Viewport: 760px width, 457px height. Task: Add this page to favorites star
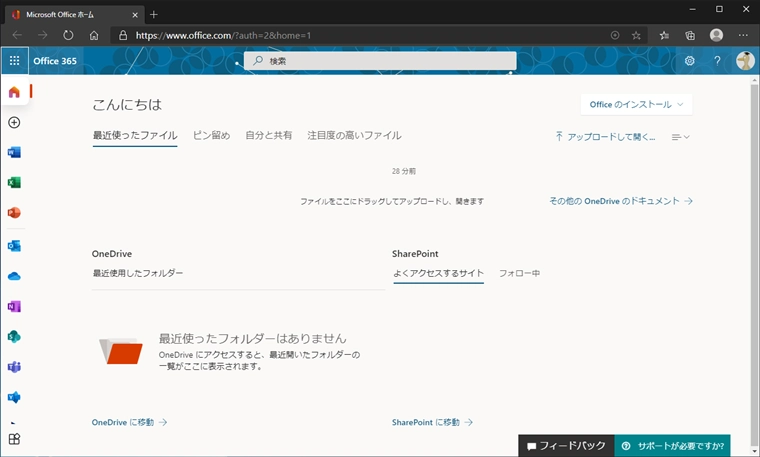636,35
